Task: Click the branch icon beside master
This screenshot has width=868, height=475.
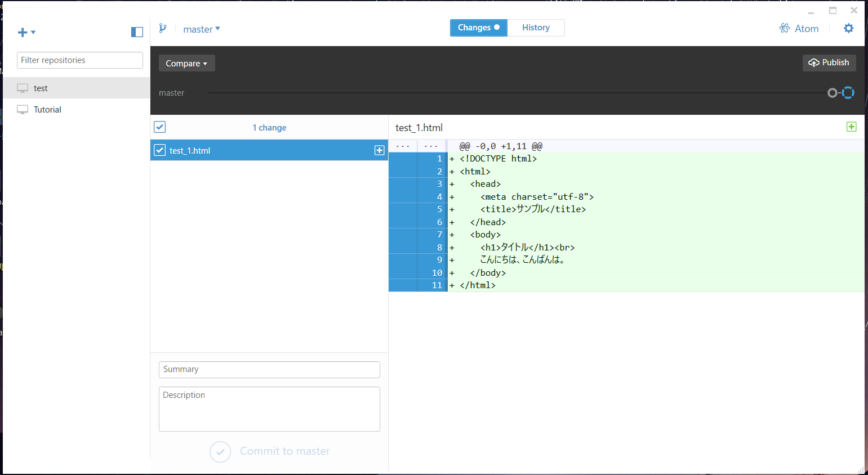Action: 163,28
